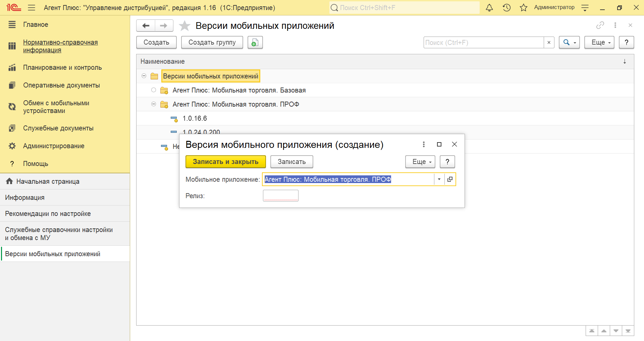This screenshot has width=644, height=341.
Task: Open the 1C main menu hamburger icon
Action: [32, 8]
